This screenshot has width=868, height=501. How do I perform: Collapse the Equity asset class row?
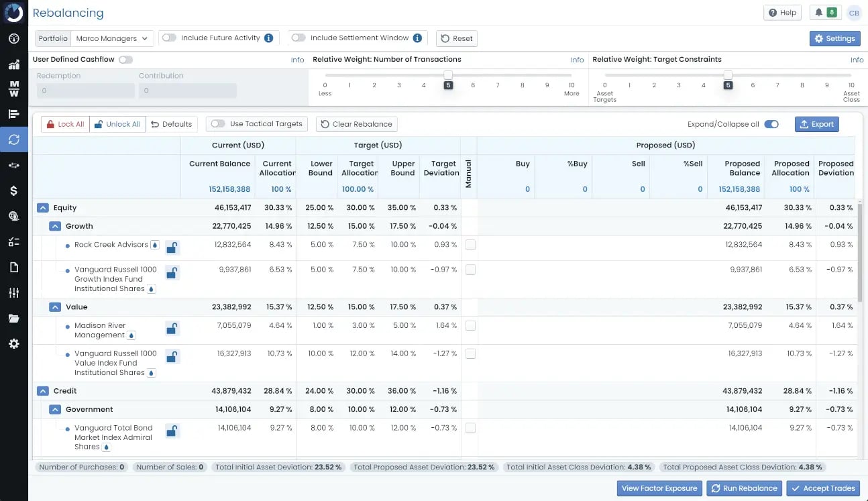point(43,208)
